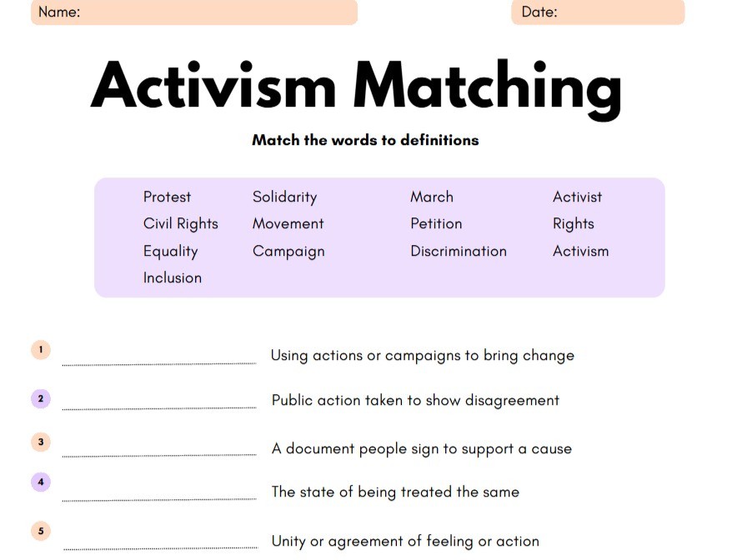
Task: Select the word Inclusion in word bank
Action: tap(172, 278)
